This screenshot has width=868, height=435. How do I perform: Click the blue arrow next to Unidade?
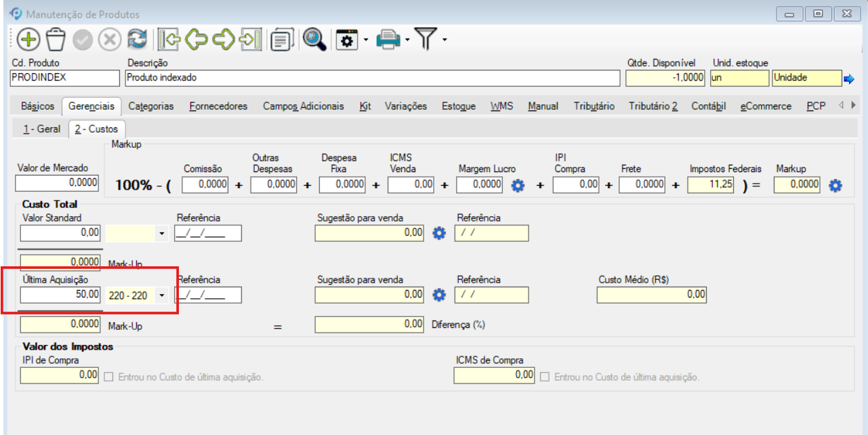point(849,79)
